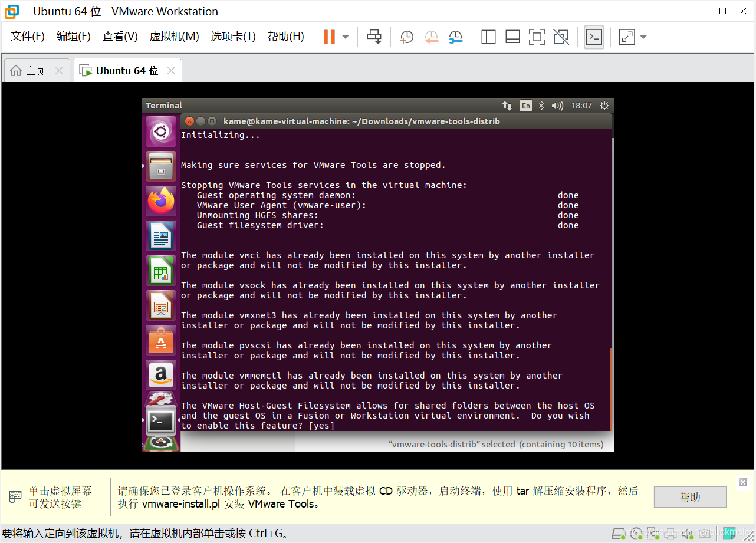
Task: Click the terminal scrollbar thumb
Action: [x=611, y=389]
